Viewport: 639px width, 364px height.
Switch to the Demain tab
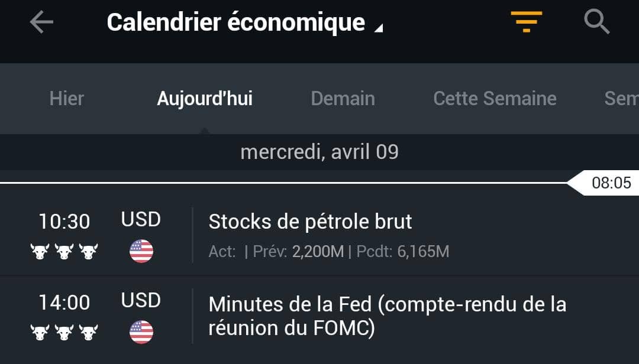[343, 99]
